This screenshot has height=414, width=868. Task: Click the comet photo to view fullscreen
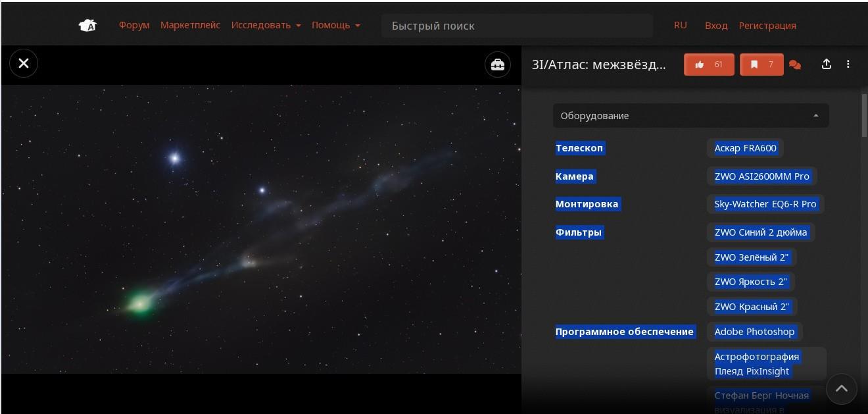coord(261,229)
